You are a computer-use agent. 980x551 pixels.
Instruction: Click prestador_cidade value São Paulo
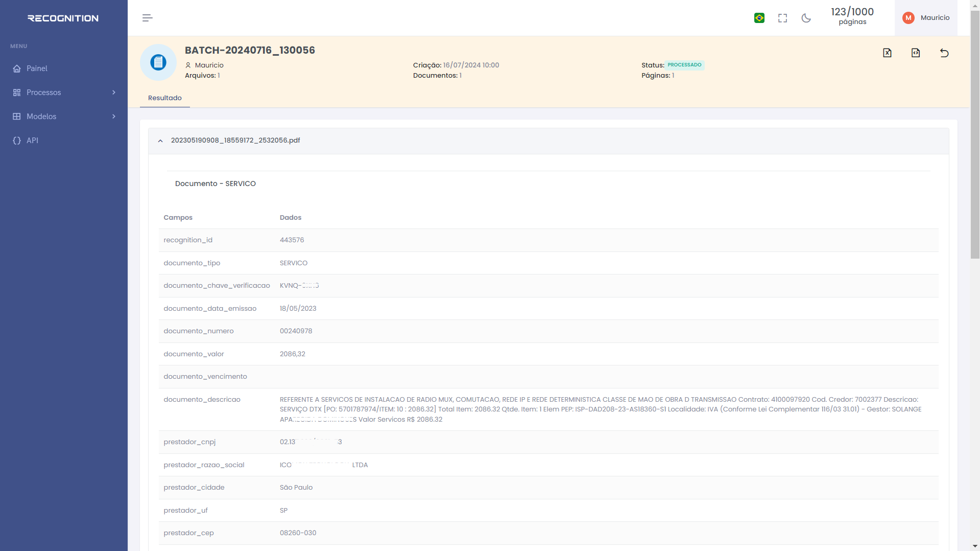[x=296, y=488]
